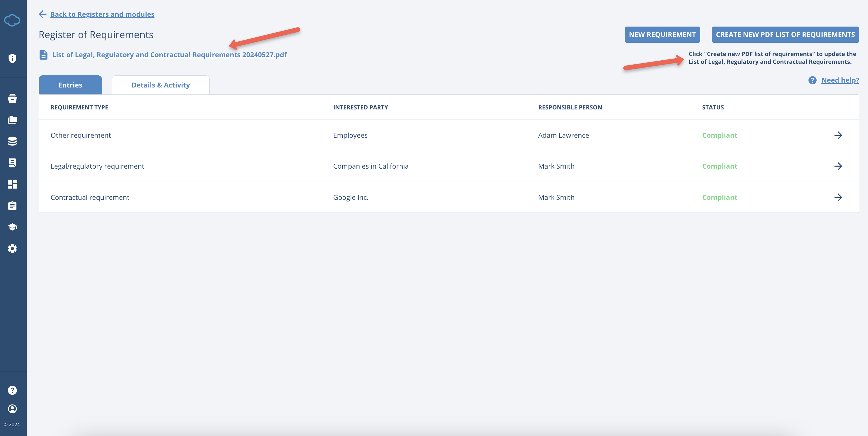
Task: Open the Other requirement row arrow
Action: point(838,135)
